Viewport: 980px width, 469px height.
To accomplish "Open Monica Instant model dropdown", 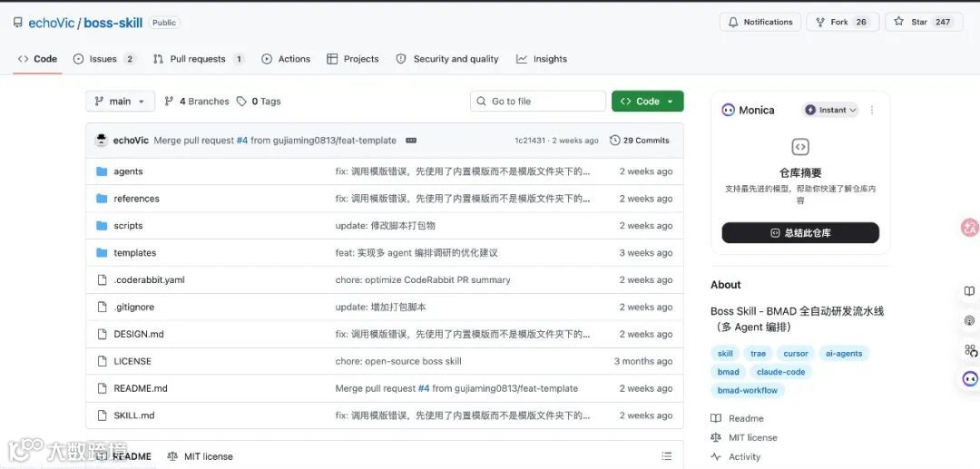I will (830, 110).
